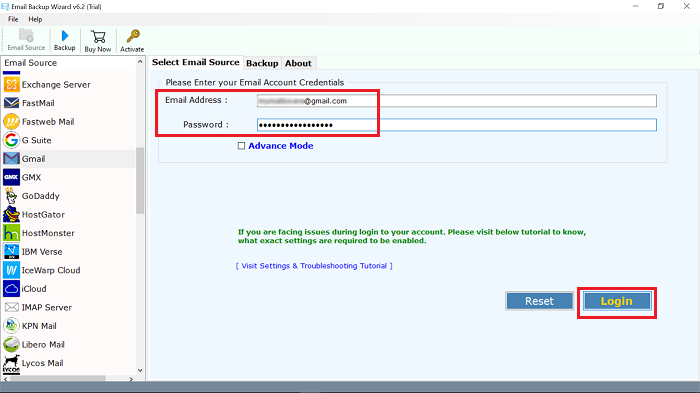Select the IMAP Server envelope icon

(12, 307)
